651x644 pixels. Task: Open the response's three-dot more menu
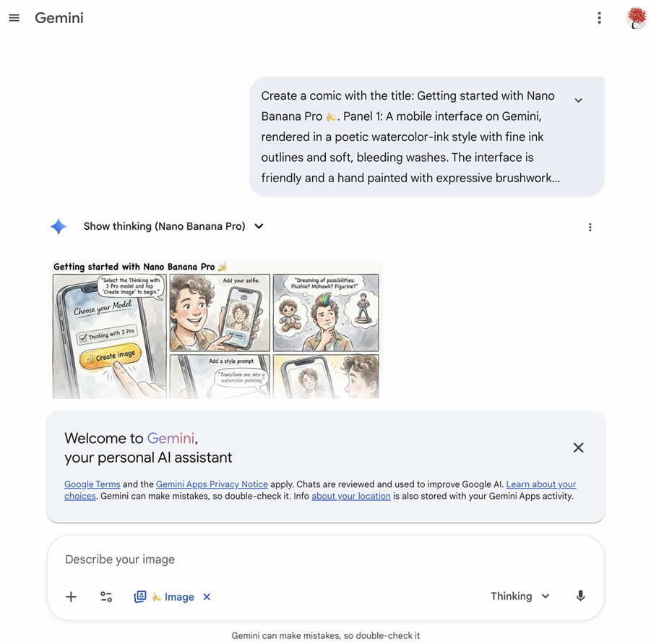(590, 227)
